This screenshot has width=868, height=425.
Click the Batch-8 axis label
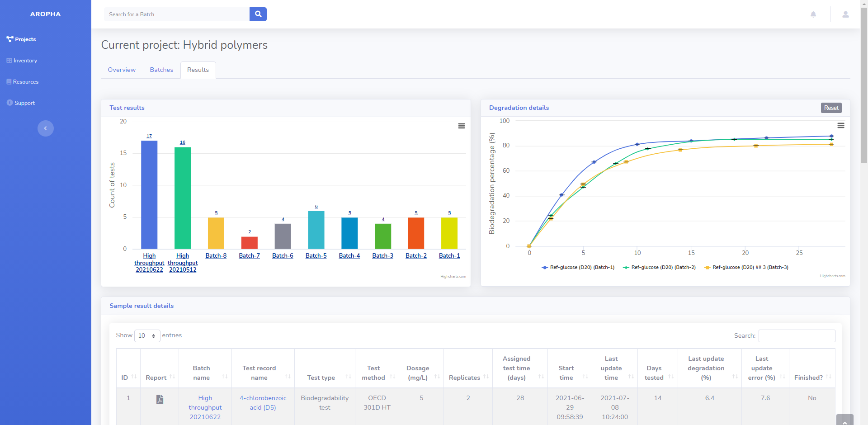click(216, 255)
